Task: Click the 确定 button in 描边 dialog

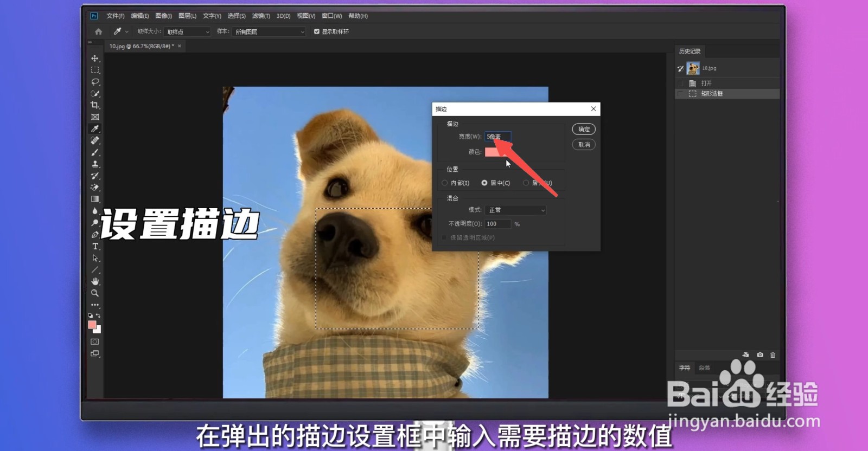Action: (x=584, y=129)
